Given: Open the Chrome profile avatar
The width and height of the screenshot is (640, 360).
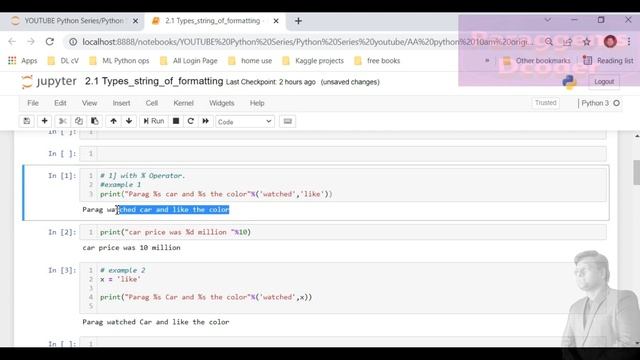Looking at the screenshot, I should [610, 41].
